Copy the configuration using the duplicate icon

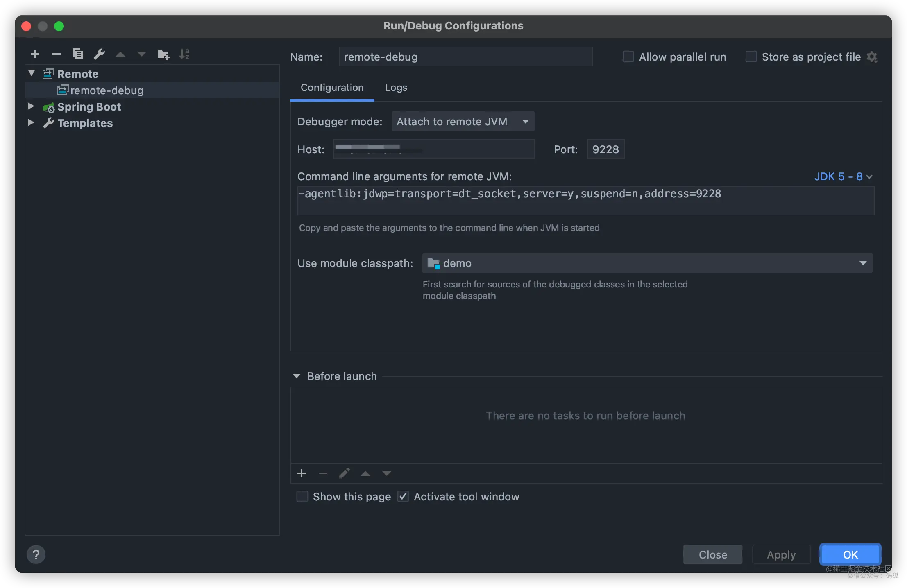tap(78, 54)
